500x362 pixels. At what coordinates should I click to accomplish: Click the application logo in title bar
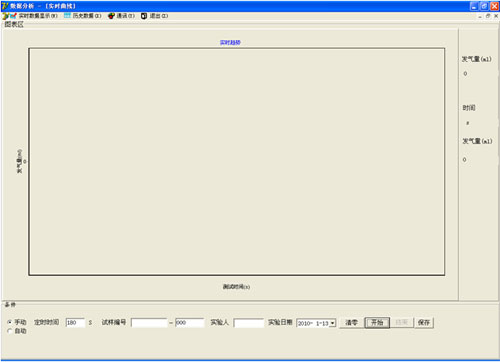(5, 6)
